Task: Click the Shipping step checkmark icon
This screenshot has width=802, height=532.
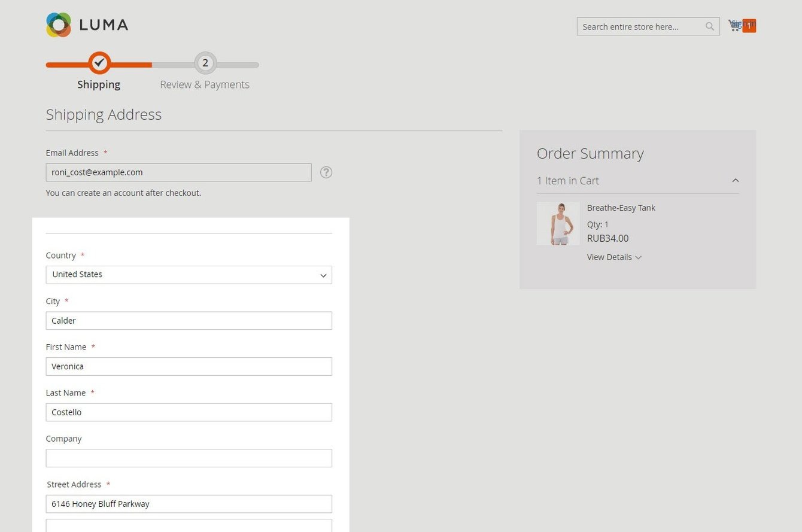Action: pos(99,62)
